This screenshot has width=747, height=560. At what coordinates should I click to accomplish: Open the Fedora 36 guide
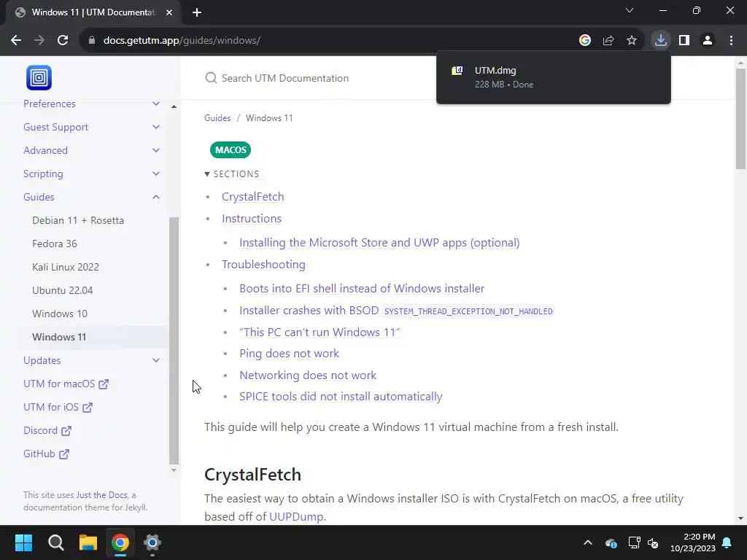[54, 244]
